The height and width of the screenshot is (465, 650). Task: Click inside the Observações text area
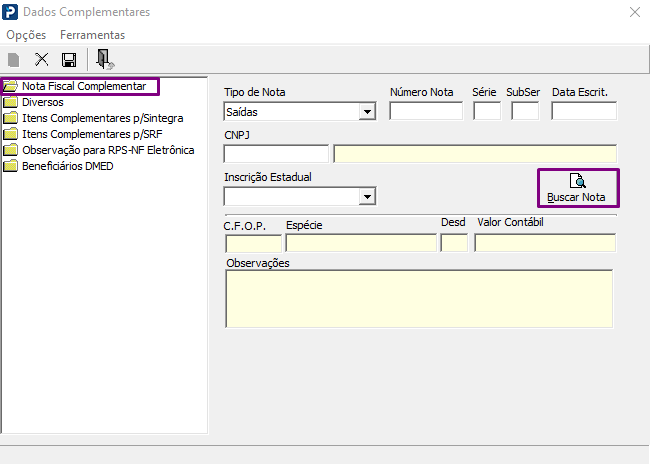pos(419,298)
